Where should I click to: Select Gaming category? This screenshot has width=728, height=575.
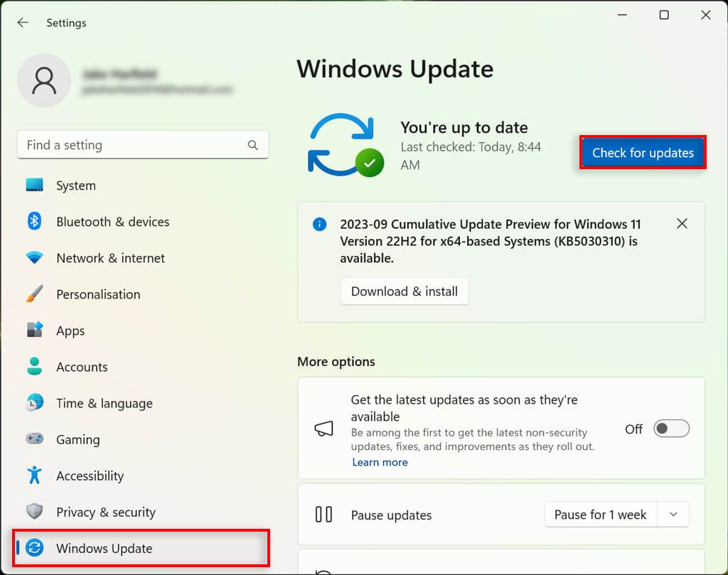pyautogui.click(x=143, y=439)
